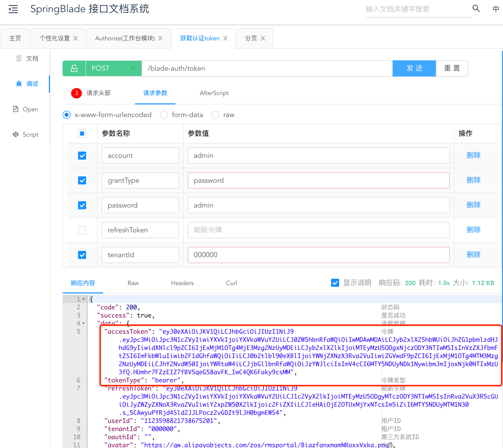The height and width of the screenshot is (448, 503).
Task: Uncheck the account parameter checkbox
Action: pyautogui.click(x=82, y=156)
